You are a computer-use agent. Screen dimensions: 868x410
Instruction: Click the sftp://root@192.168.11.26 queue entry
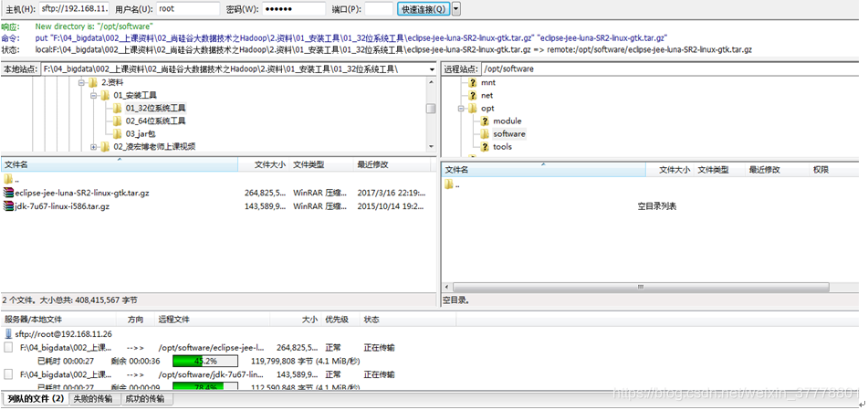(64, 334)
